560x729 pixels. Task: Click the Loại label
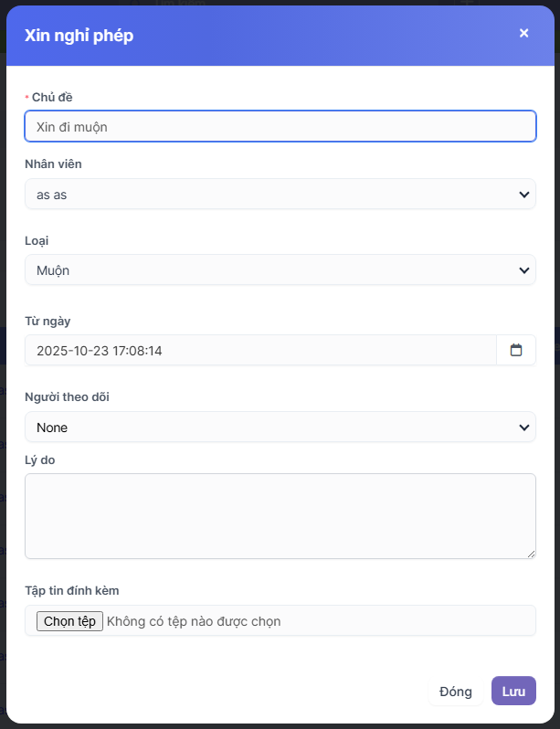[x=38, y=240]
